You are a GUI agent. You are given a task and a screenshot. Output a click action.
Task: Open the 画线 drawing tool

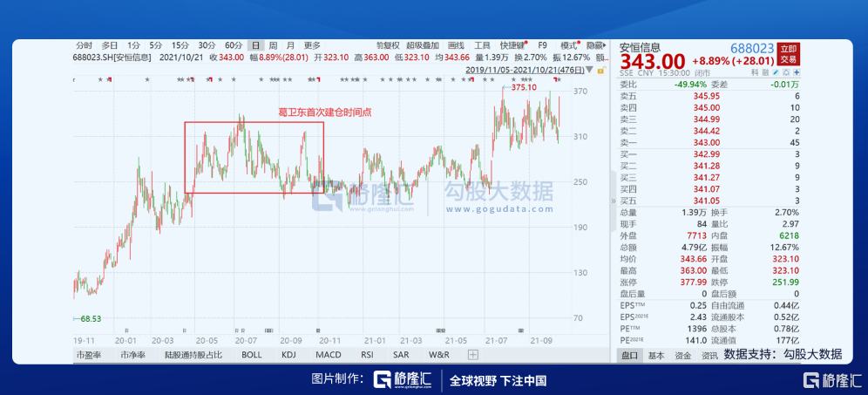(456, 45)
